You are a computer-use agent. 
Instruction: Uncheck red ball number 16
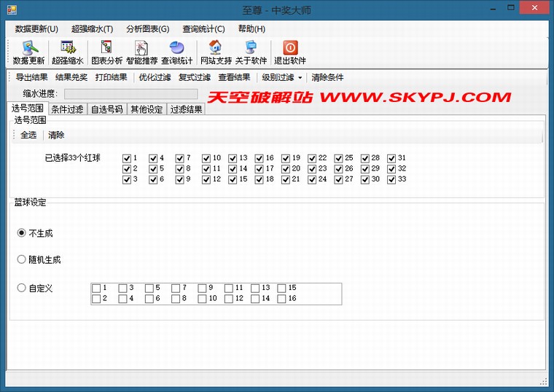tap(260, 158)
